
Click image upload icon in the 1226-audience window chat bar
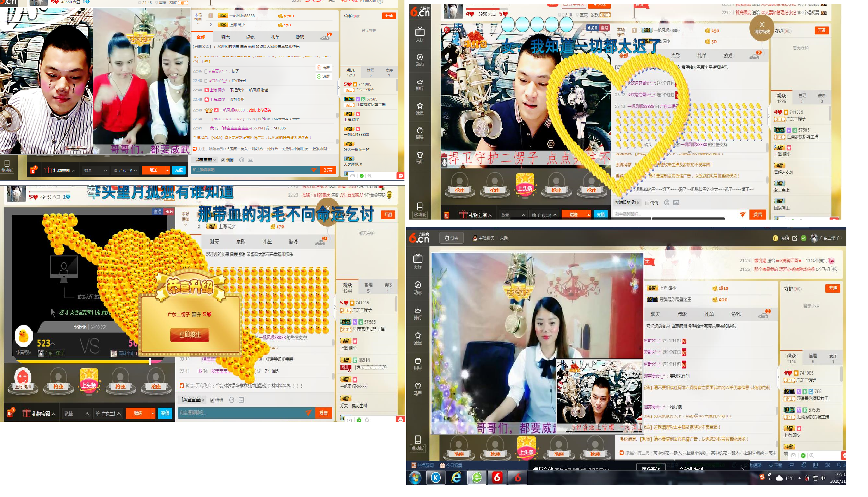pyautogui.click(x=676, y=203)
